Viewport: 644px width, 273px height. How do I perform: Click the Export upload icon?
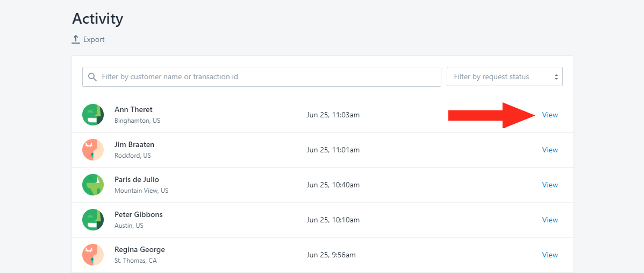coord(76,39)
